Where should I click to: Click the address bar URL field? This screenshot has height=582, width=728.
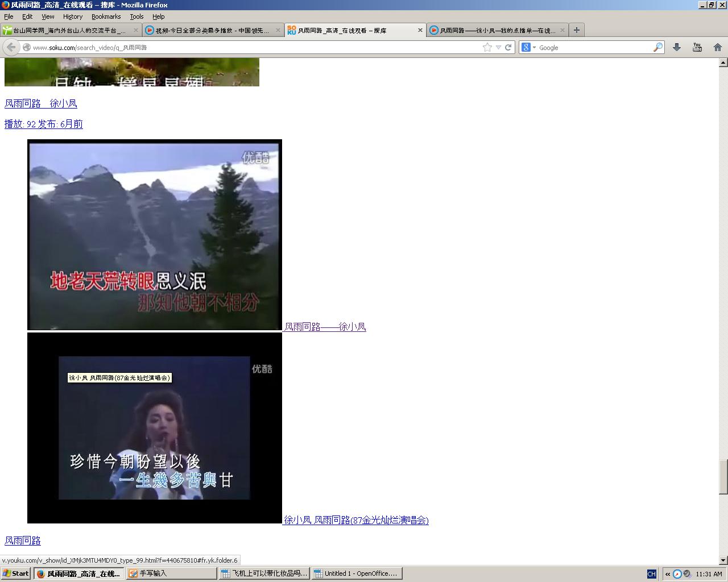256,48
